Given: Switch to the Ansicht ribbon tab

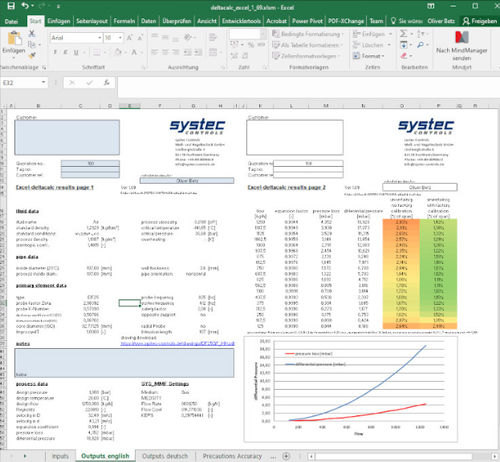Looking at the screenshot, I should point(207,21).
